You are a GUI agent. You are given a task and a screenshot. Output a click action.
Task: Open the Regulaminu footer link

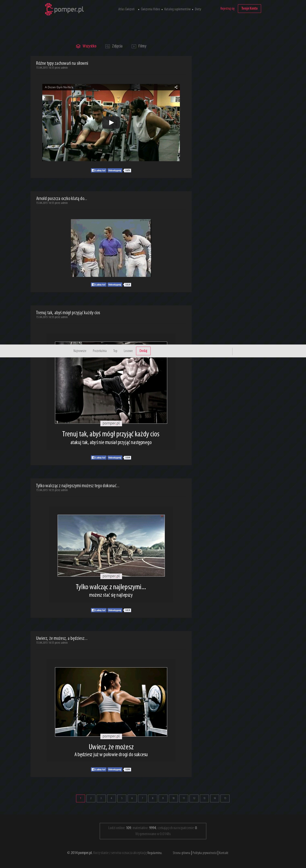point(155,853)
